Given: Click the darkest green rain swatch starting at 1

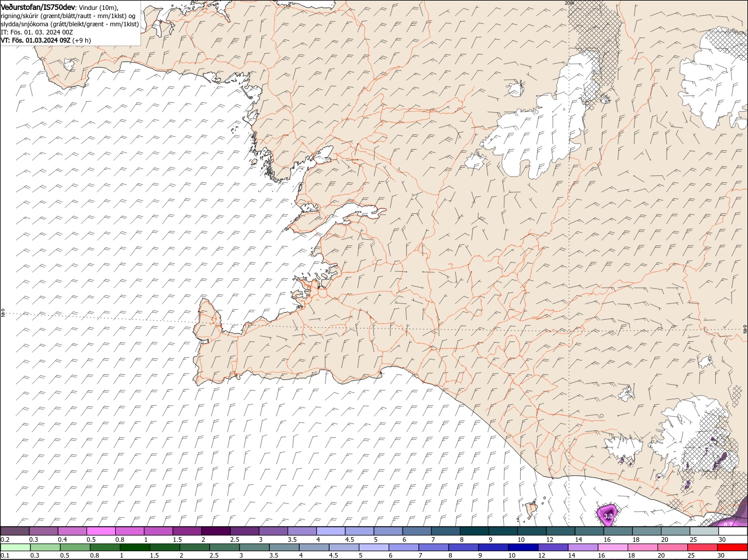Looking at the screenshot, I should coord(136,547).
